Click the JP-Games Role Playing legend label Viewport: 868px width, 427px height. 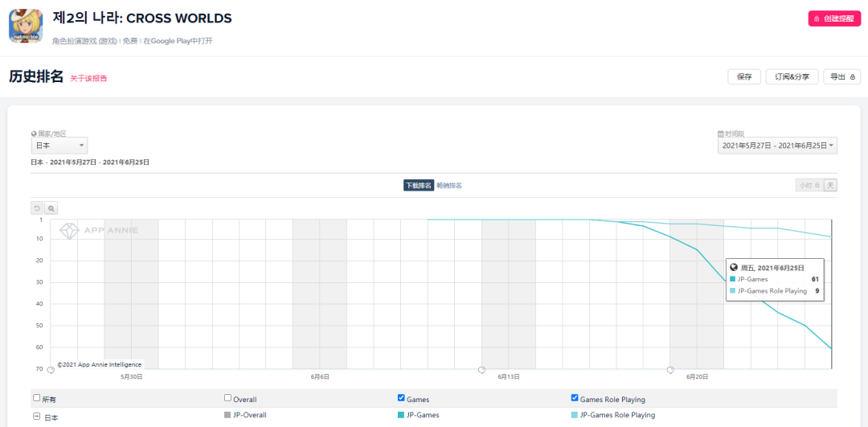[x=618, y=415]
